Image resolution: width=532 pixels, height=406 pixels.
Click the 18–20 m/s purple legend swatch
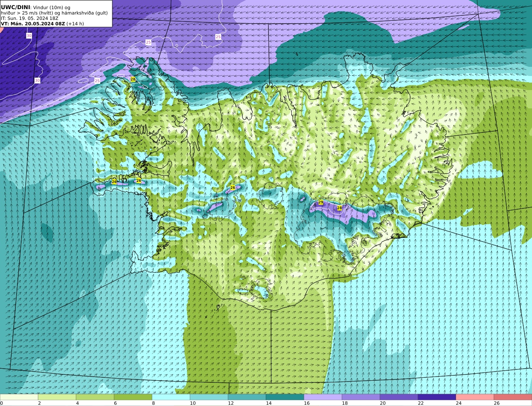[361, 397]
